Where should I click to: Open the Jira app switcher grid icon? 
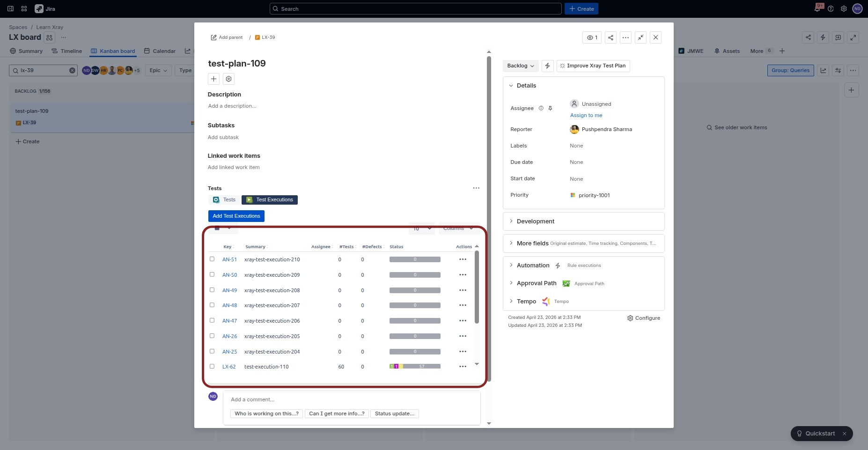[24, 8]
